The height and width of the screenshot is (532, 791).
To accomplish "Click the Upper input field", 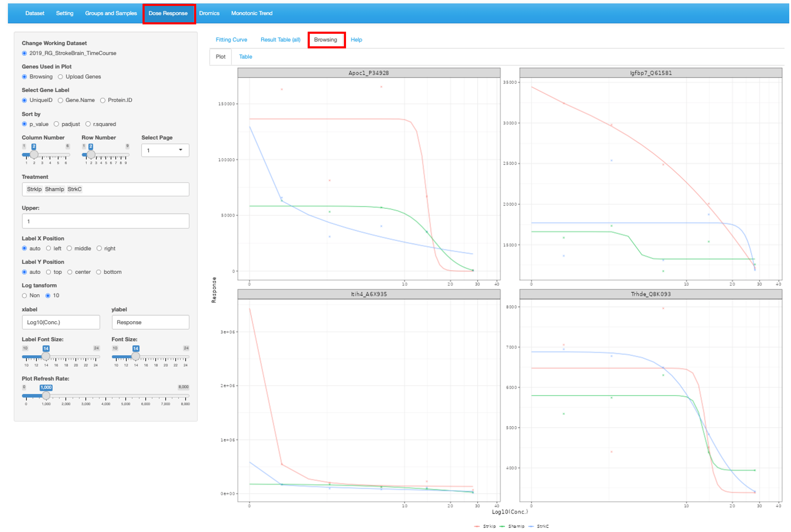I will pyautogui.click(x=106, y=221).
